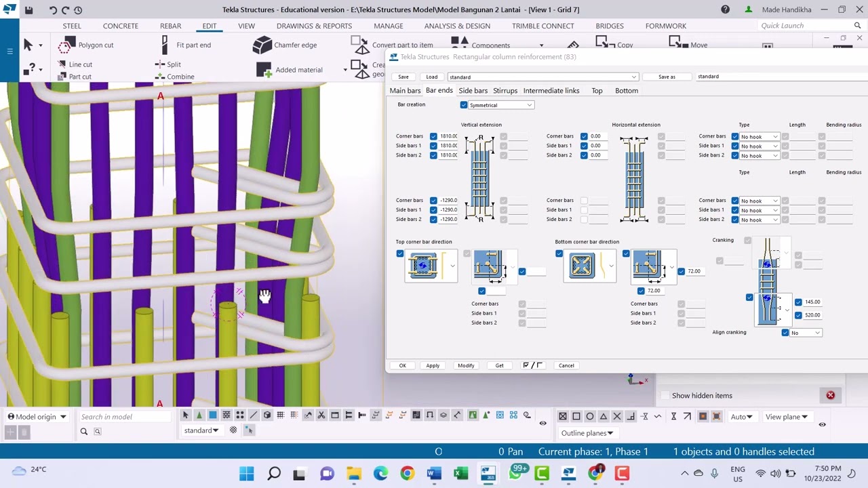Open Excel from the taskbar
The image size is (868, 488).
click(x=460, y=473)
